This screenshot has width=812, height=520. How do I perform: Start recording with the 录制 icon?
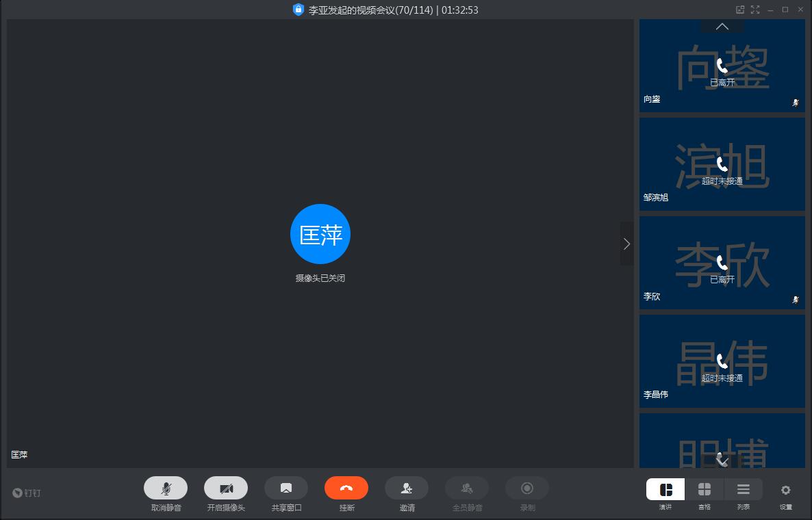point(527,488)
